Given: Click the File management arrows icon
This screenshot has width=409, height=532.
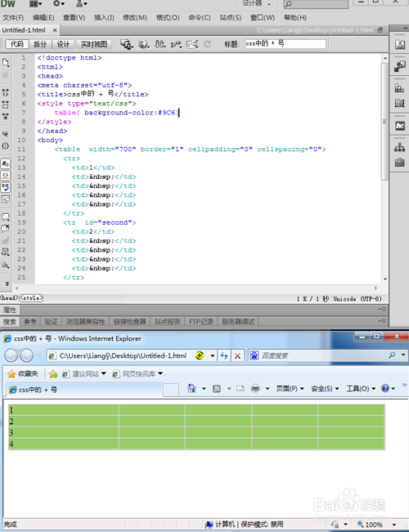Looking at the screenshot, I should [160, 44].
